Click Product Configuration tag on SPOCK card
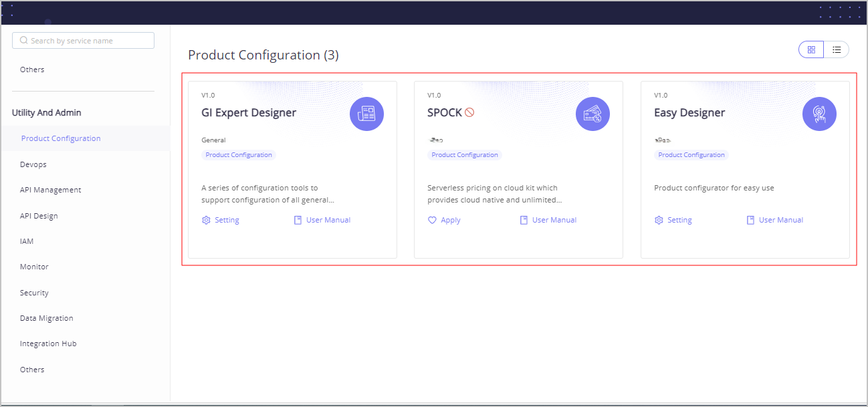This screenshot has width=868, height=407. [x=465, y=155]
